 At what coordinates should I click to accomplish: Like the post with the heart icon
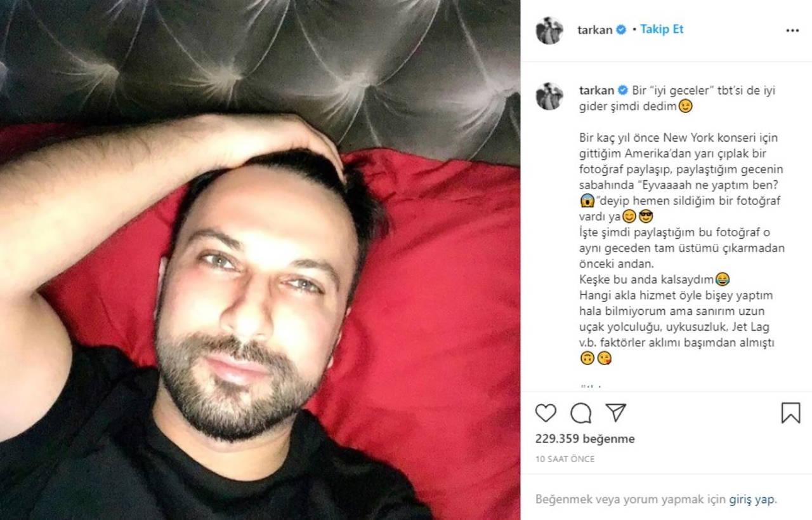[x=546, y=413]
